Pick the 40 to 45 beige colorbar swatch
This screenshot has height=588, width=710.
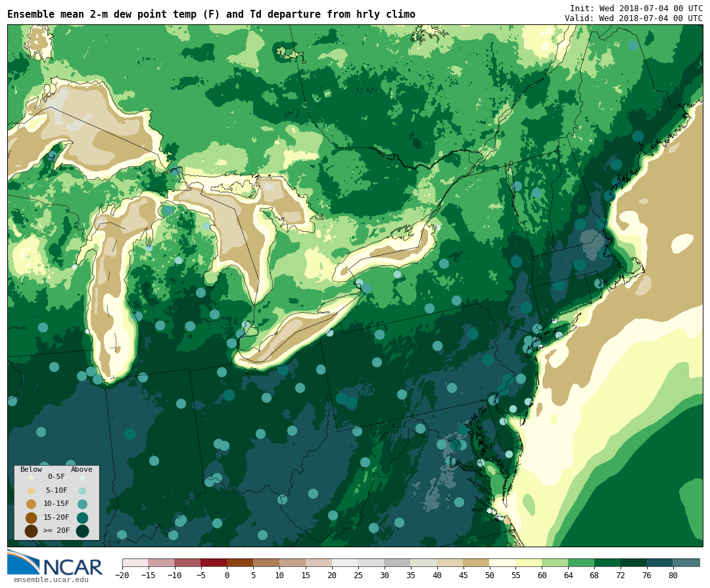[x=450, y=562]
